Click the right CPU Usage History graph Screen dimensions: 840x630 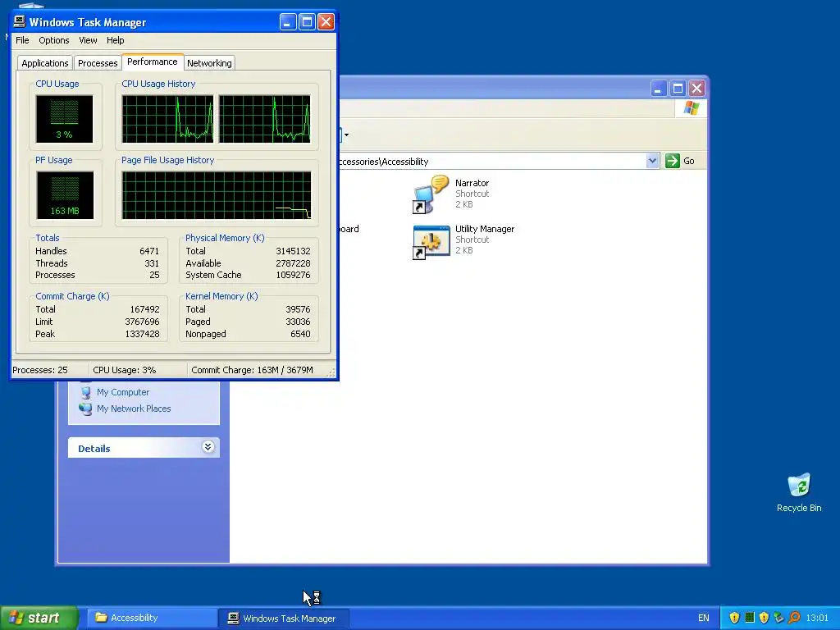tap(265, 119)
